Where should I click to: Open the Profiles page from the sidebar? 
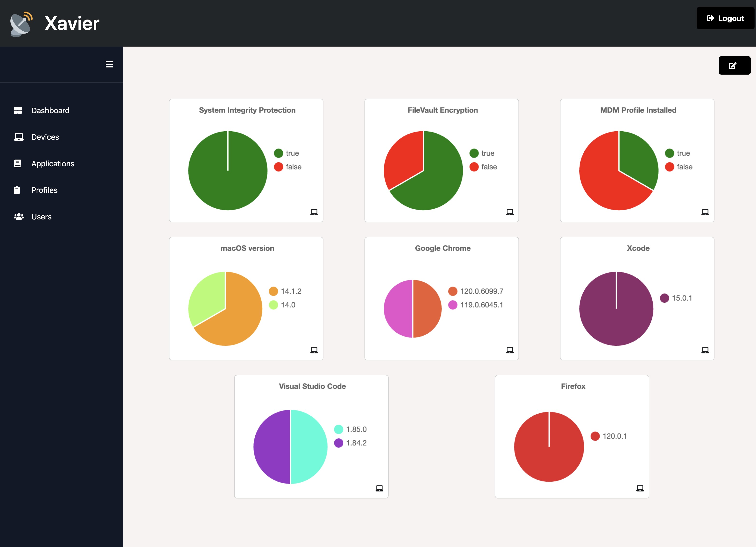pos(44,190)
